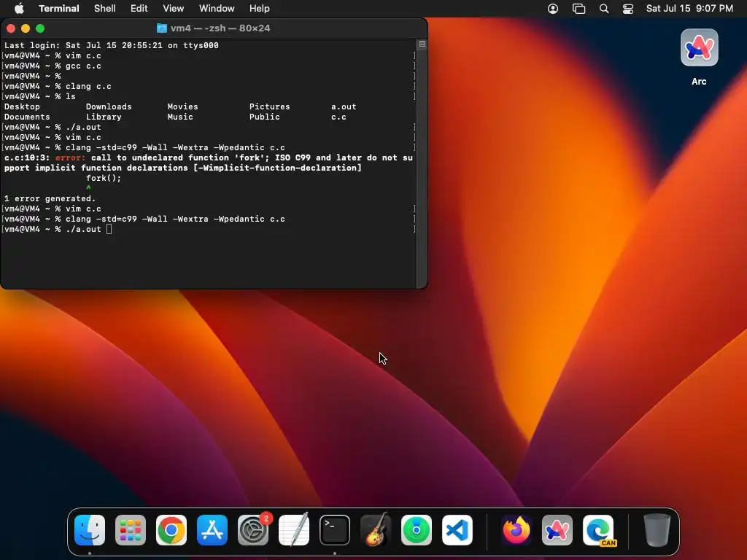The height and width of the screenshot is (560, 747).
Task: Open the Apple menu
Action: [x=19, y=8]
